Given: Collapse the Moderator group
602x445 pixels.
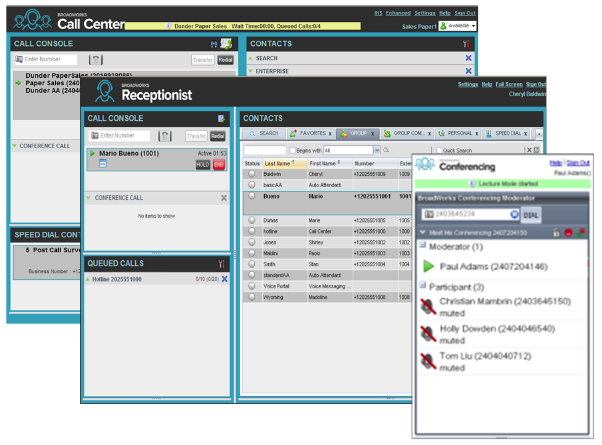Looking at the screenshot, I should coord(420,247).
